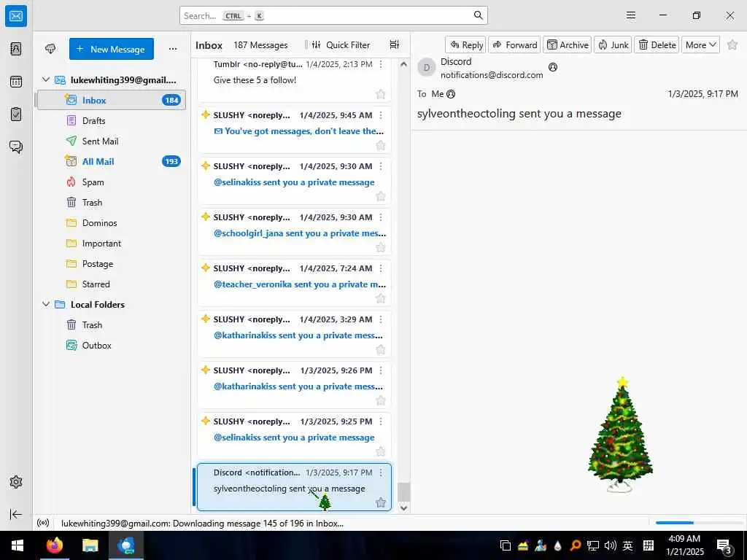Open "You've got messages" SLUSHY email
Image resolution: width=747 pixels, height=560 pixels.
[x=294, y=130]
